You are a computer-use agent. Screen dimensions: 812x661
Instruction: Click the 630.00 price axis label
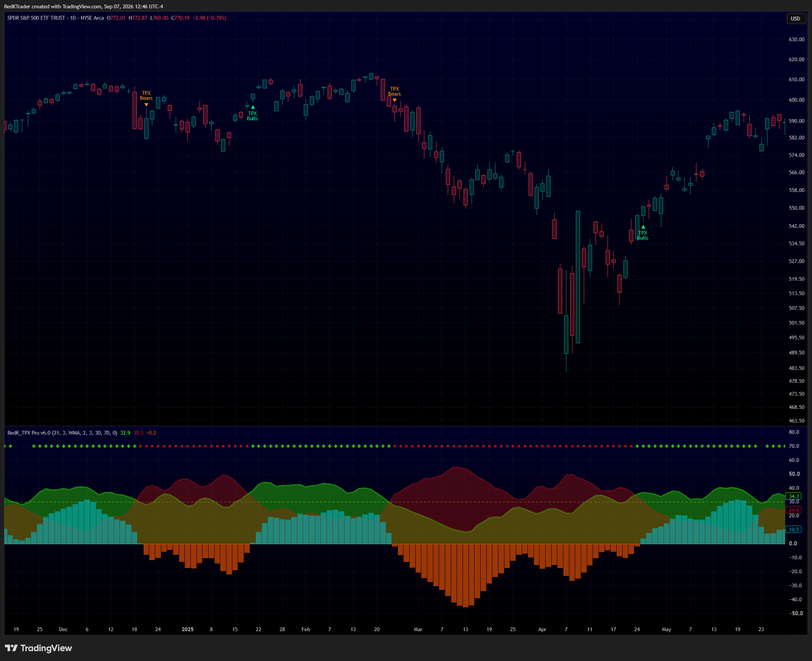point(797,39)
